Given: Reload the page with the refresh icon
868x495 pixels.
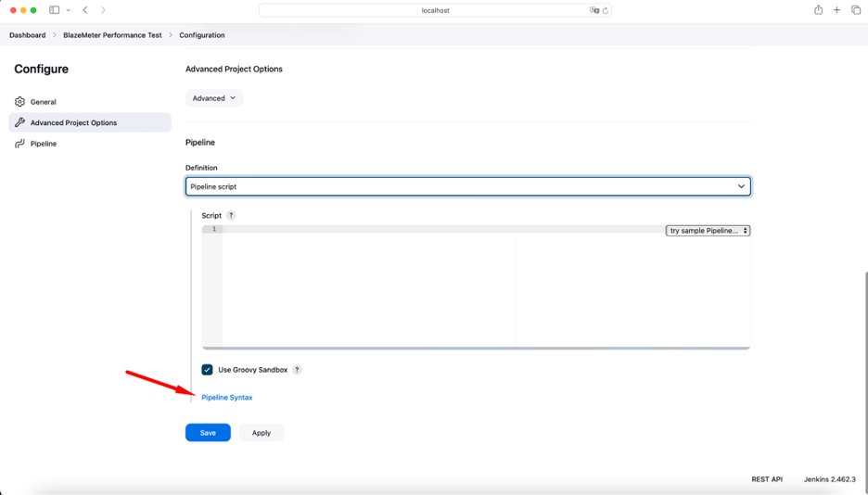Looking at the screenshot, I should point(606,10).
